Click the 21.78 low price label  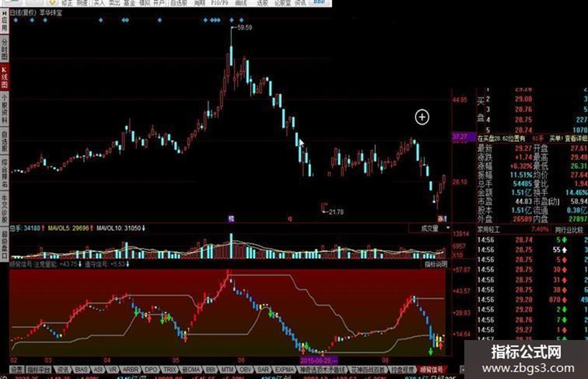click(x=336, y=212)
